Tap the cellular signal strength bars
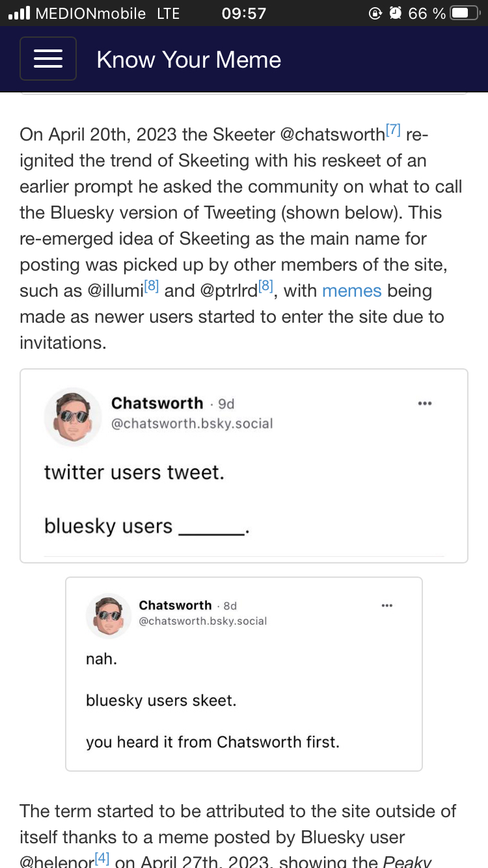Viewport: 488px width, 868px height. tap(20, 13)
